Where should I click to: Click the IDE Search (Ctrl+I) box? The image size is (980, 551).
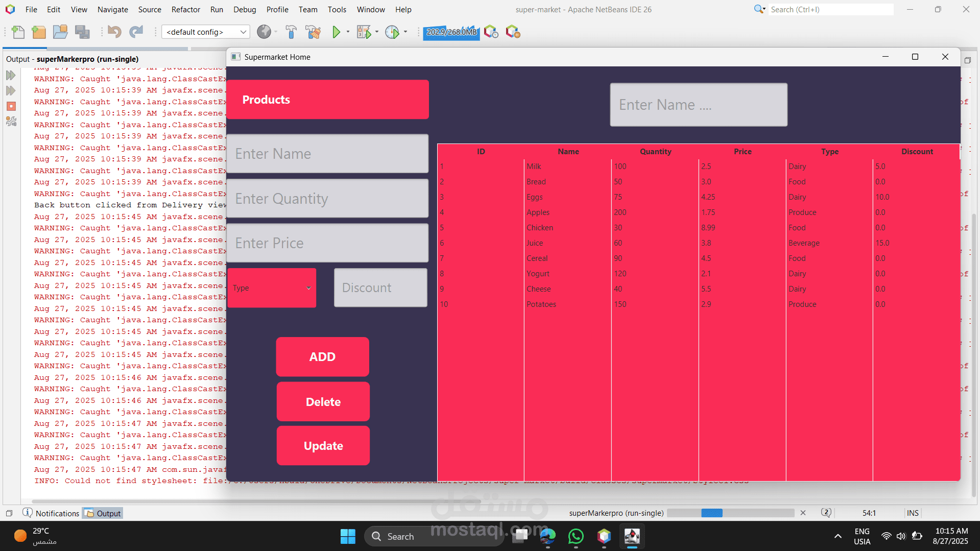(831, 9)
